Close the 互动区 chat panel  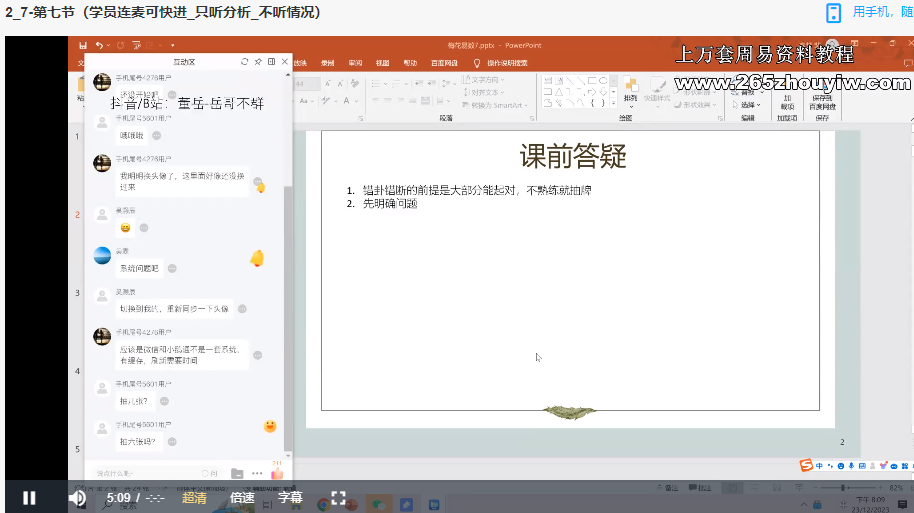pos(284,62)
